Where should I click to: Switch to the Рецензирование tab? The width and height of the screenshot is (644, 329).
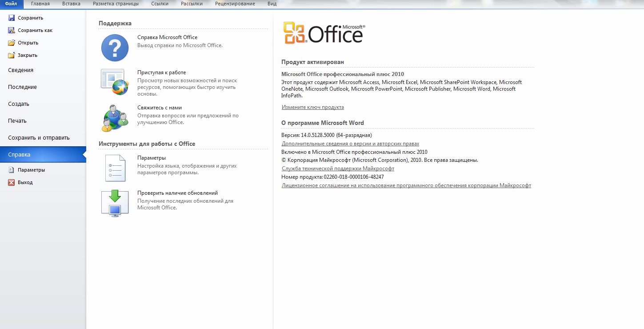pyautogui.click(x=235, y=4)
